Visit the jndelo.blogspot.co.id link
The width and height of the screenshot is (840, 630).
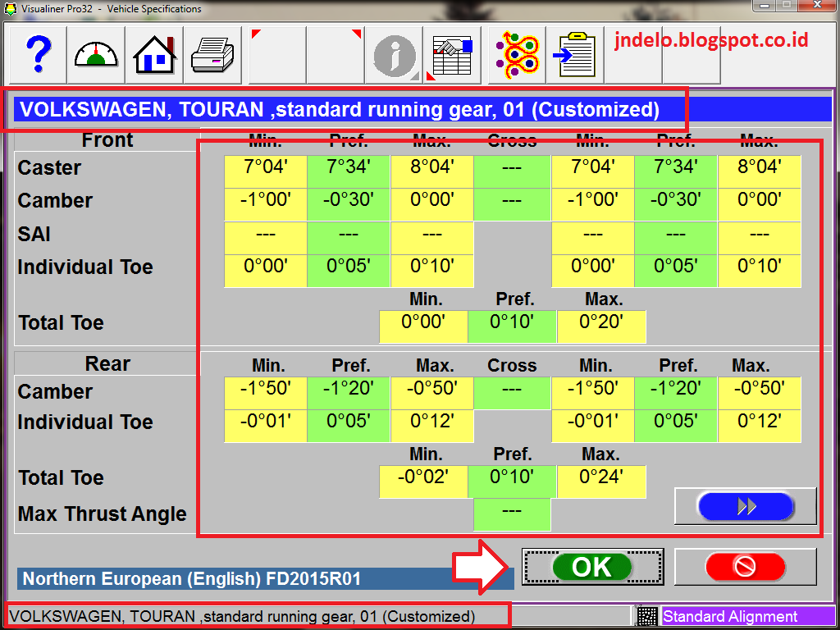[x=710, y=39]
